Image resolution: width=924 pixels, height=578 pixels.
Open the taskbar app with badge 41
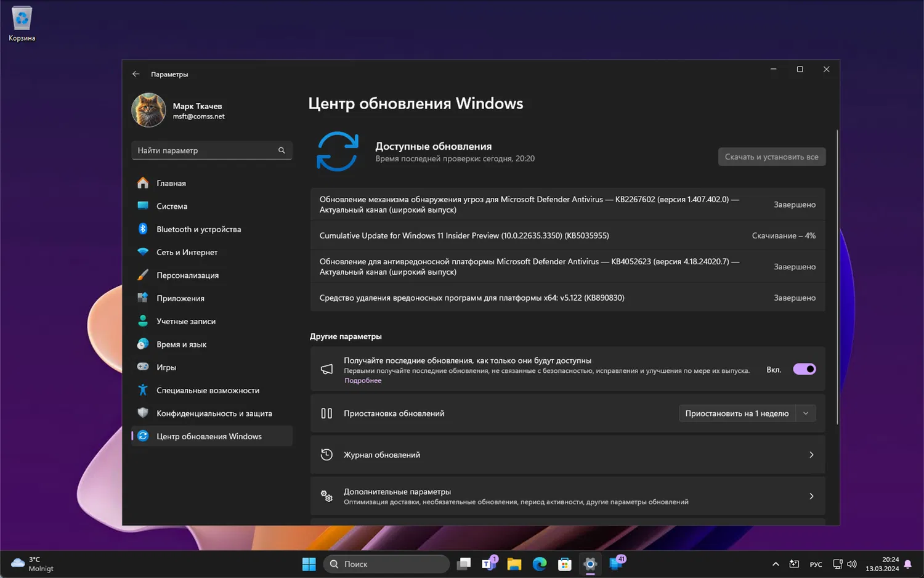tap(616, 563)
